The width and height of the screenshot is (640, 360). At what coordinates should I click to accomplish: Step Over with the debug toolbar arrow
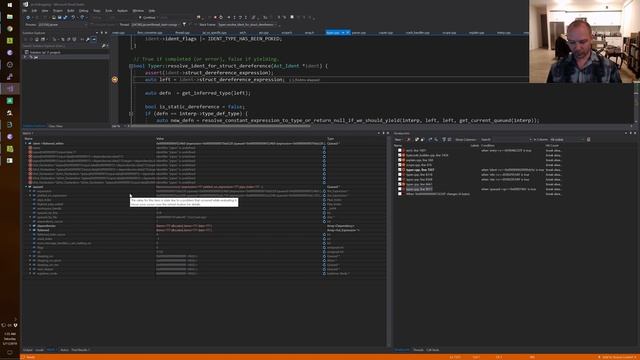tap(240, 17)
